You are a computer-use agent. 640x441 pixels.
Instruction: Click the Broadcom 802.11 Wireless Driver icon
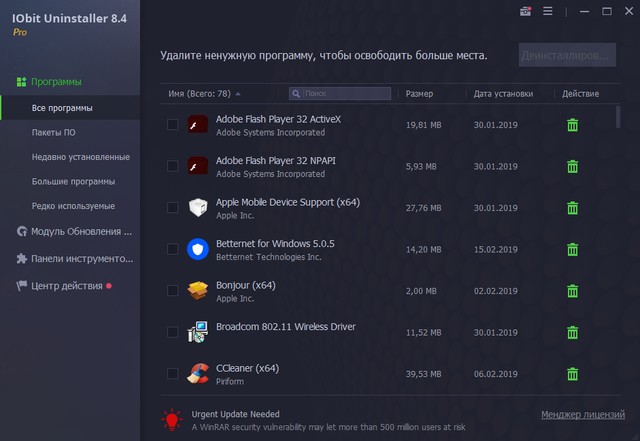197,332
